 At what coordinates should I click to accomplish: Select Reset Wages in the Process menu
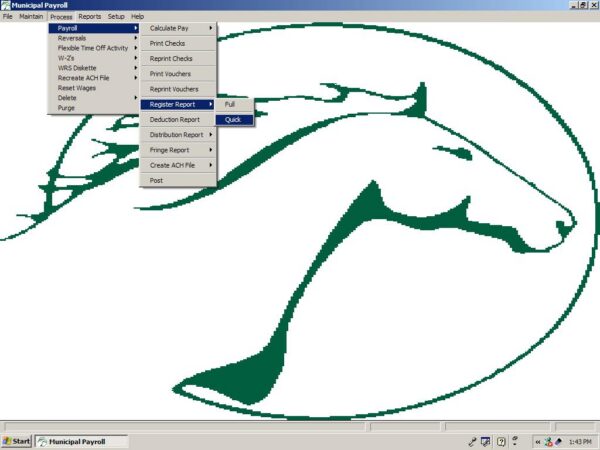[x=77, y=88]
